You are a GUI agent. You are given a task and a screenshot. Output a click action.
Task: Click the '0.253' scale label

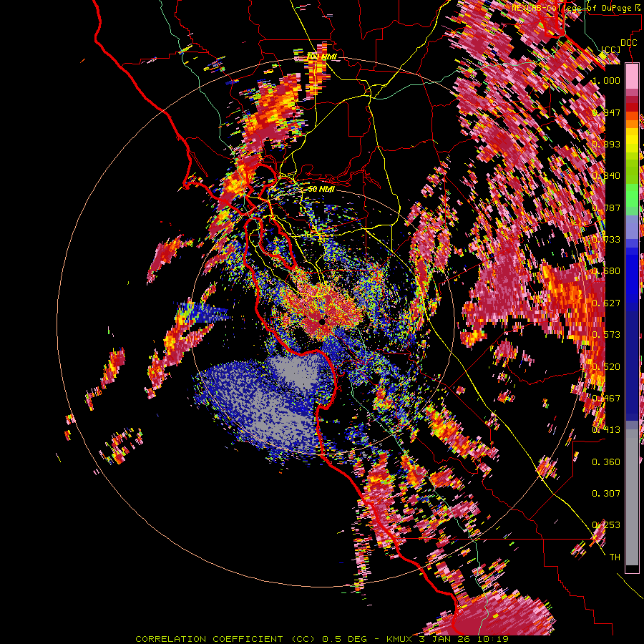(606, 525)
